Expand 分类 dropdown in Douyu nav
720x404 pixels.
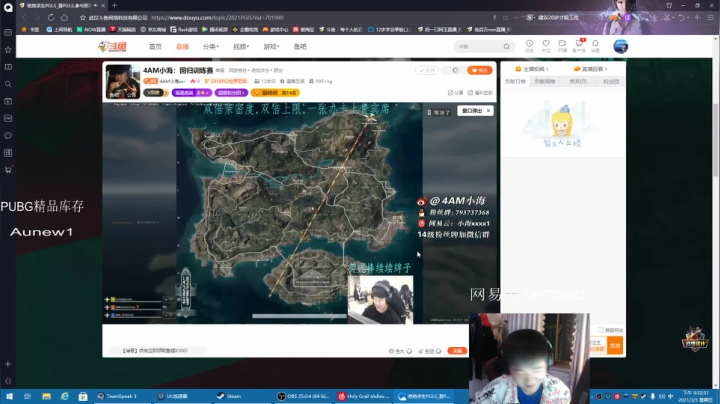click(x=210, y=46)
